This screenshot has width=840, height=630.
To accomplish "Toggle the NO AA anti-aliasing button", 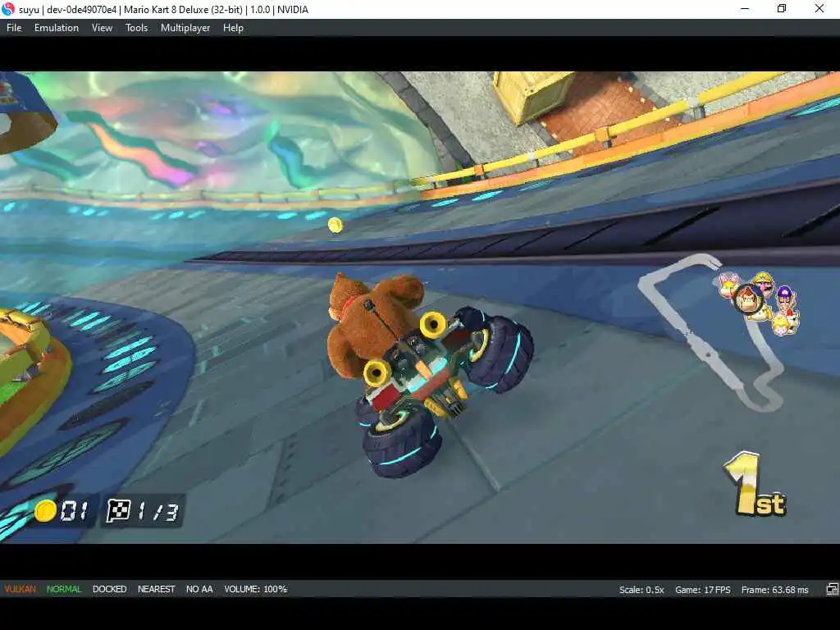I will [199, 589].
